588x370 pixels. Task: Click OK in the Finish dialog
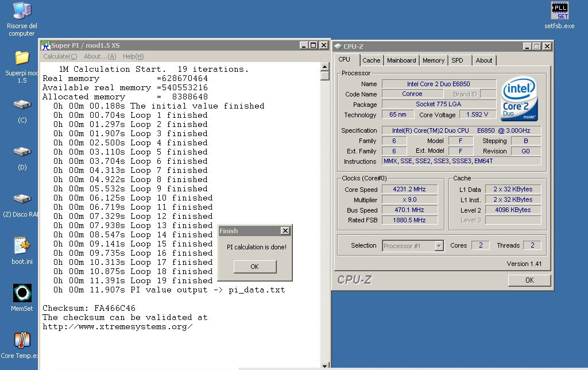254,267
